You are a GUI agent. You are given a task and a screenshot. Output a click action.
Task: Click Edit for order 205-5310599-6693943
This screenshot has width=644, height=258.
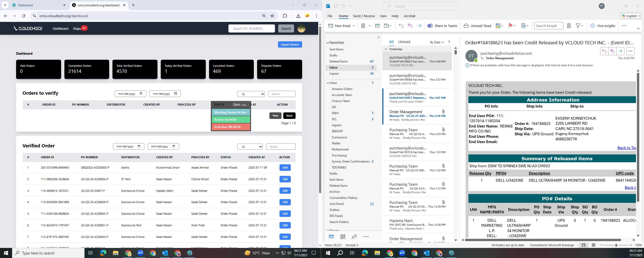click(x=285, y=168)
